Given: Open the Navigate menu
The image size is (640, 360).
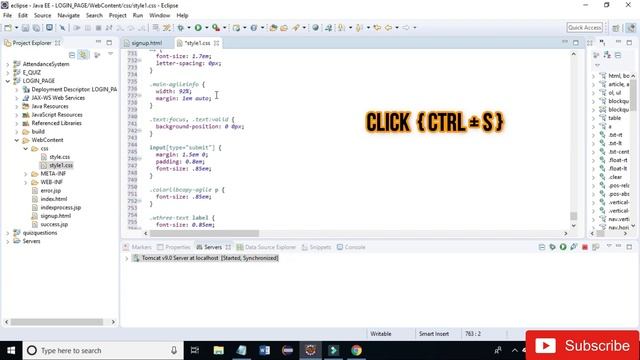Looking at the screenshot, I should point(69,15).
